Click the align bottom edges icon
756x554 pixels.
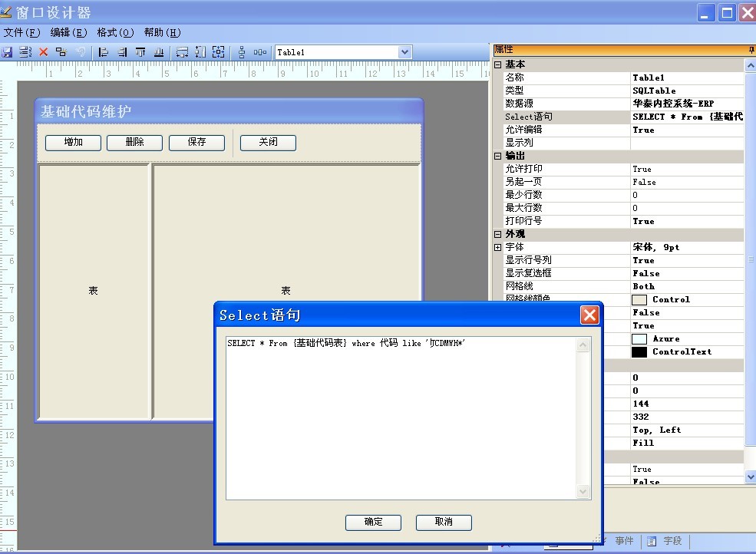(x=159, y=52)
